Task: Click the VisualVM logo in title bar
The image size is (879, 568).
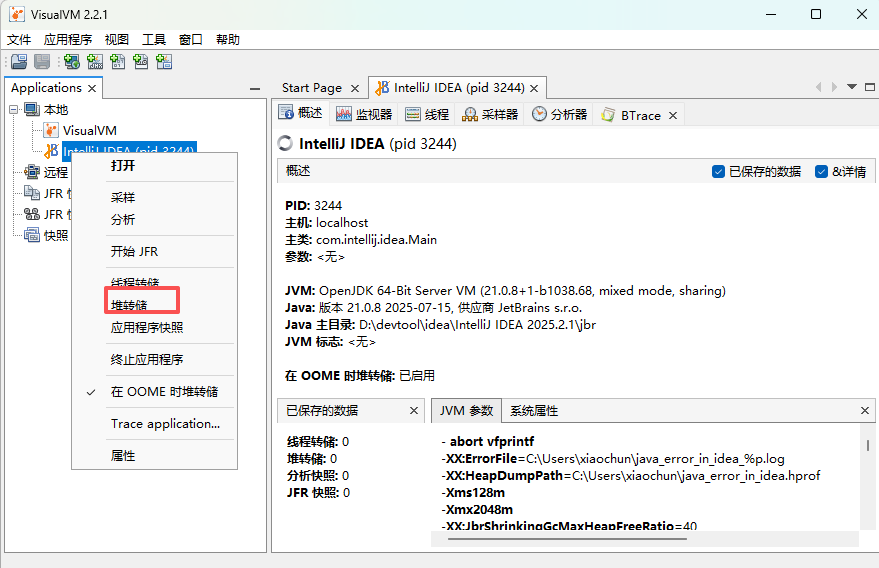Action: pos(17,14)
